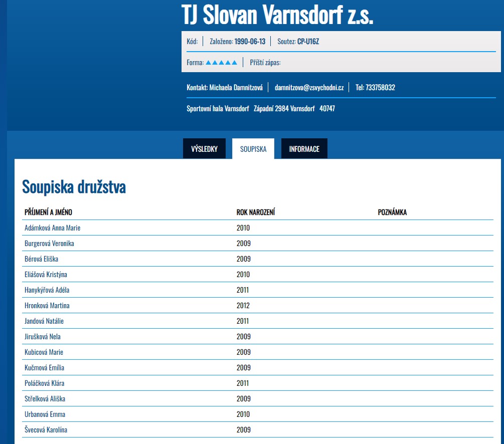Screen dimensions: 504x444
Task: Select player Hanykýřová Adéla
Action: (47, 290)
